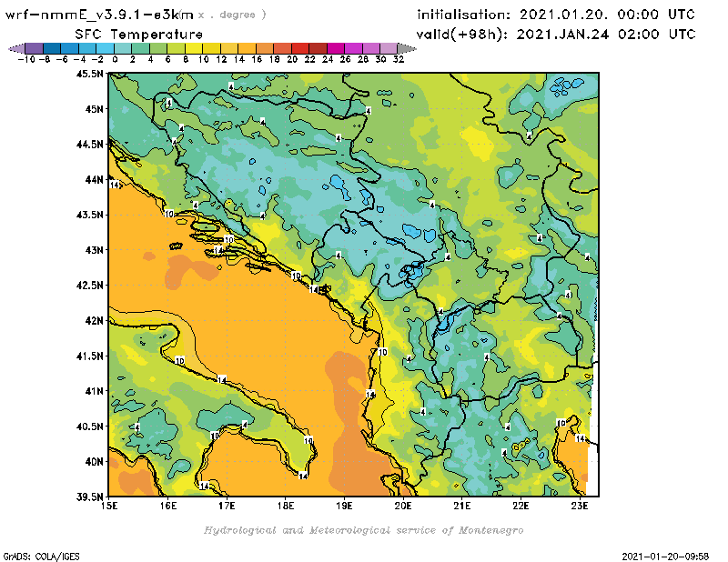Viewport: 728px width, 562px height.
Task: Click the '2021-01-20-09:58' timestamp
Action: pyautogui.click(x=665, y=556)
